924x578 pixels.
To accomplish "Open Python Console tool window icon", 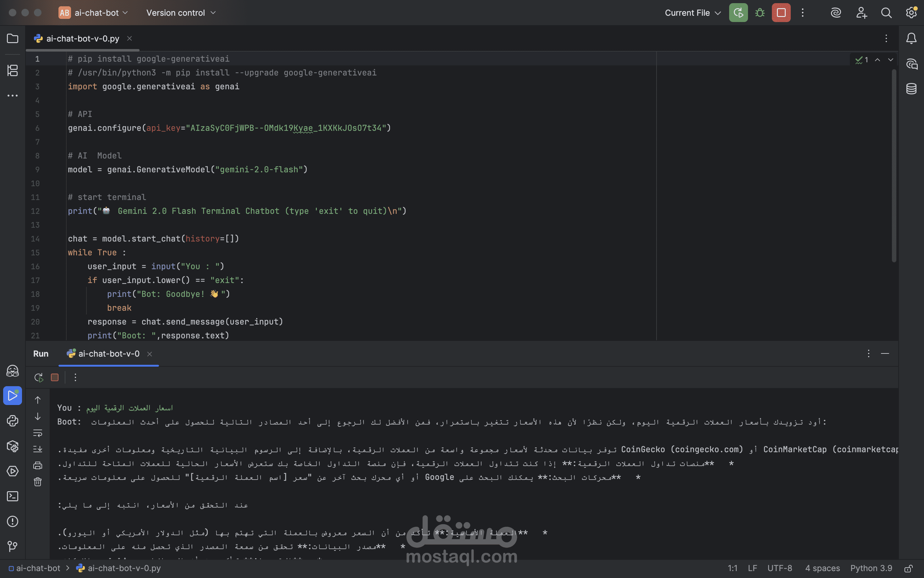I will coord(13,421).
